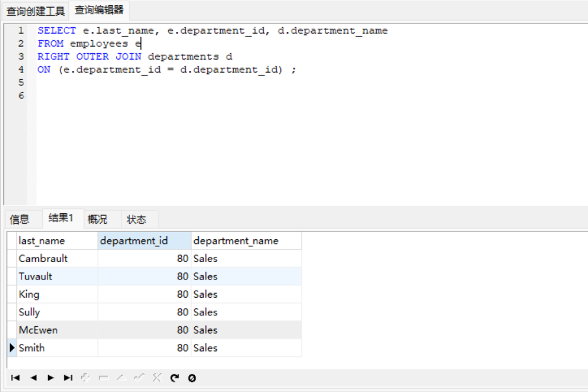Image resolution: width=588 pixels, height=392 pixels.
Task: Switch to the 查询创建工具 tab
Action: [36, 11]
